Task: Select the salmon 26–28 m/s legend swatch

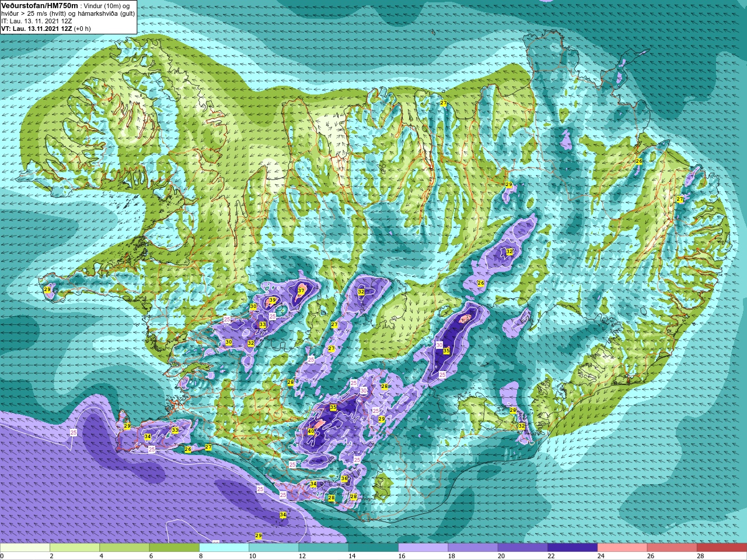Action: pyautogui.click(x=672, y=548)
